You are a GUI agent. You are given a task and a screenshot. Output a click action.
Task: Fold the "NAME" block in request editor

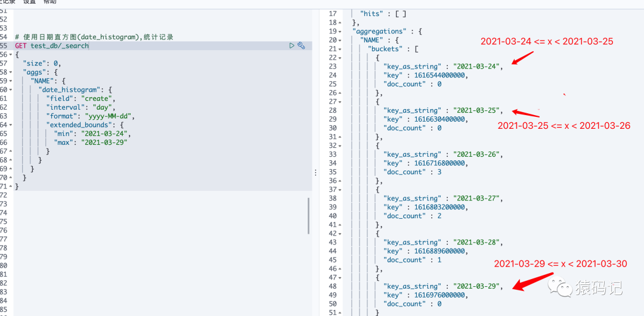pyautogui.click(x=11, y=81)
